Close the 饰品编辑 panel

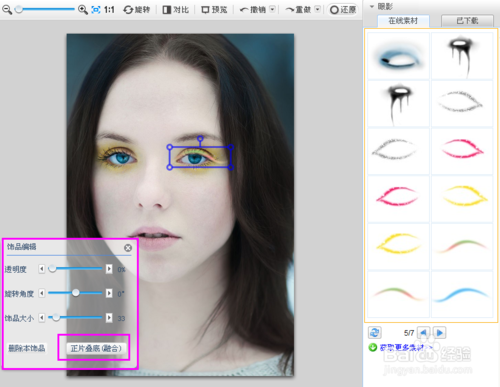point(128,248)
